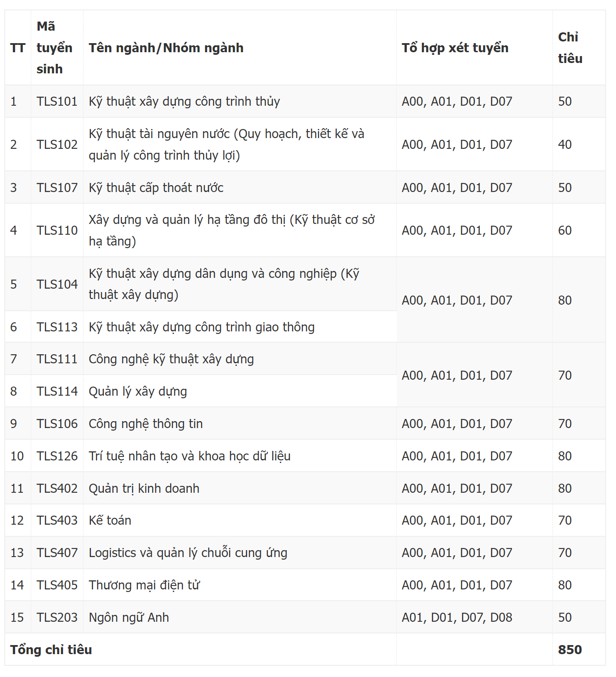The height and width of the screenshot is (677, 616).
Task: Click the 'Tên ngành/Nhóm ngành' column header
Action: [x=166, y=48]
